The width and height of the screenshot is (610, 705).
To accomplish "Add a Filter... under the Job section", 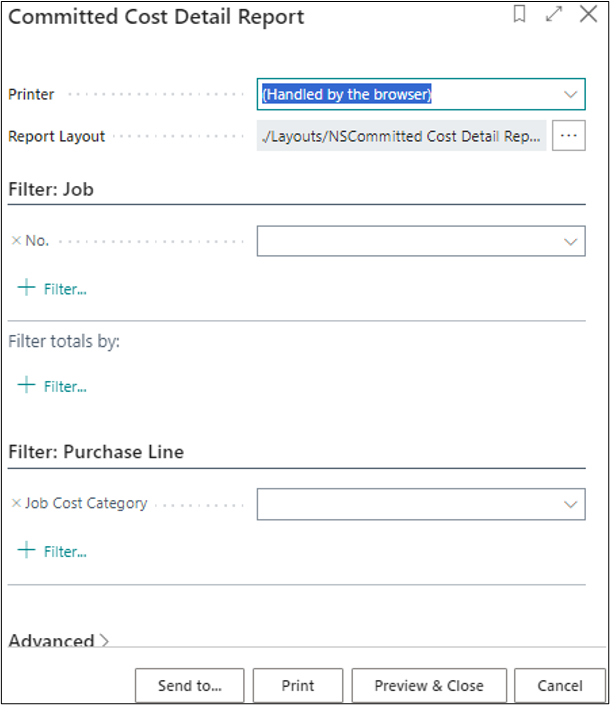I will point(65,289).
